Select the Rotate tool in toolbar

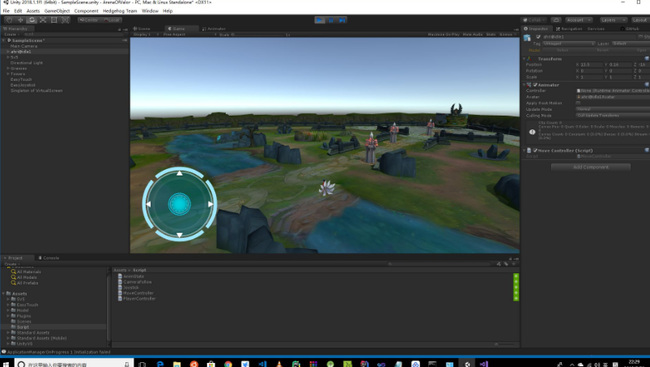click(32, 20)
